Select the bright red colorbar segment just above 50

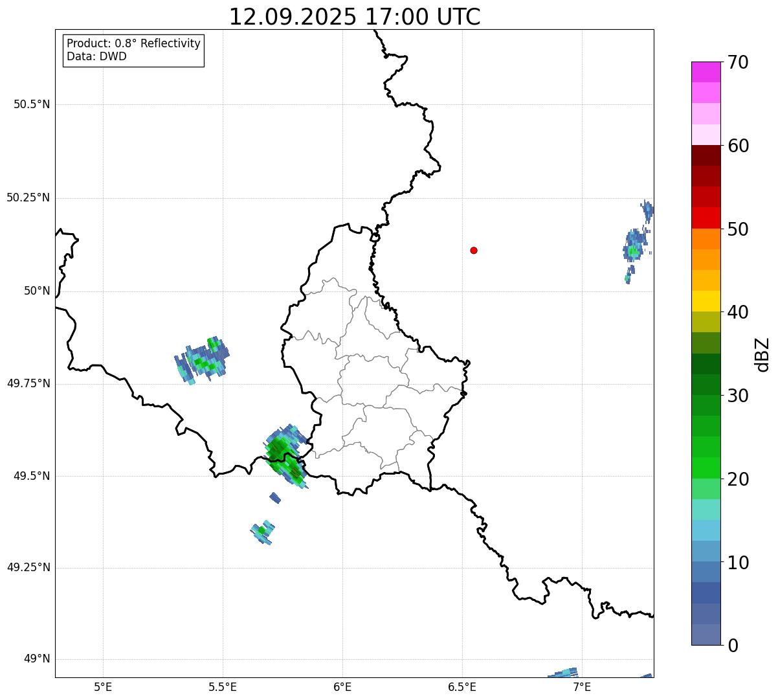coord(706,218)
